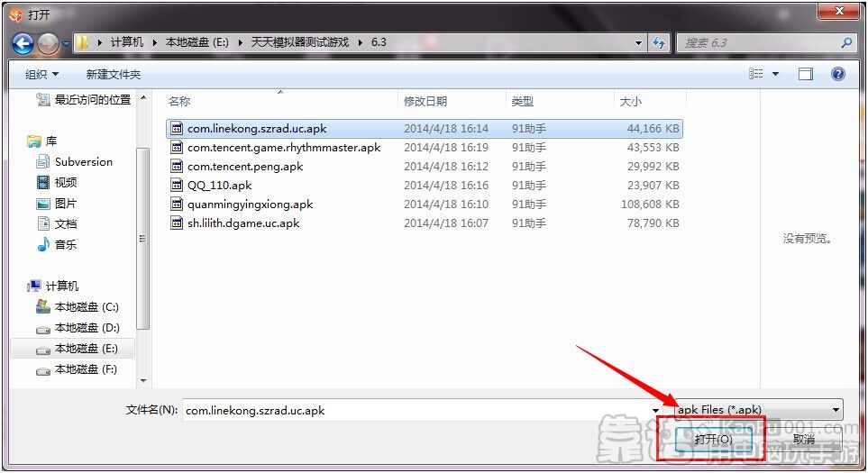Click the change view icon
Screen dimensions: 868x473
[x=755, y=74]
